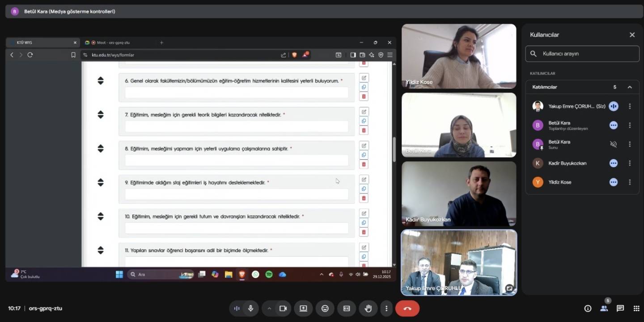This screenshot has height=322, width=644.
Task: Open the meeting details info icon
Action: click(x=588, y=309)
